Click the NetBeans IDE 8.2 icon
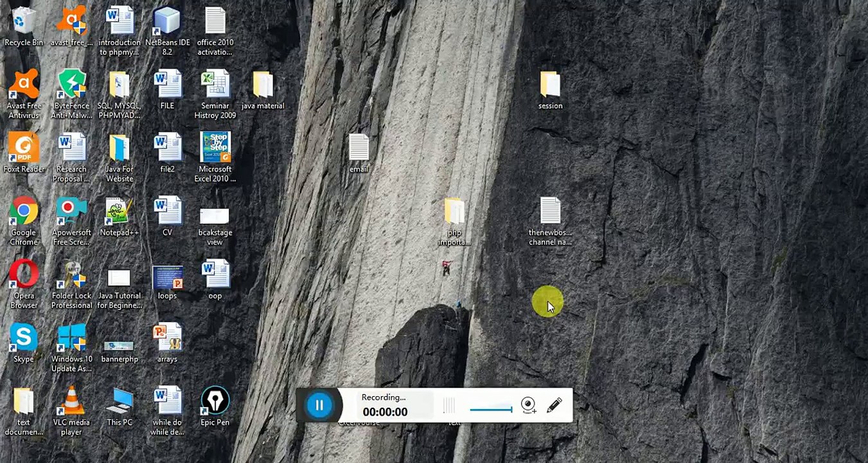 click(x=167, y=26)
